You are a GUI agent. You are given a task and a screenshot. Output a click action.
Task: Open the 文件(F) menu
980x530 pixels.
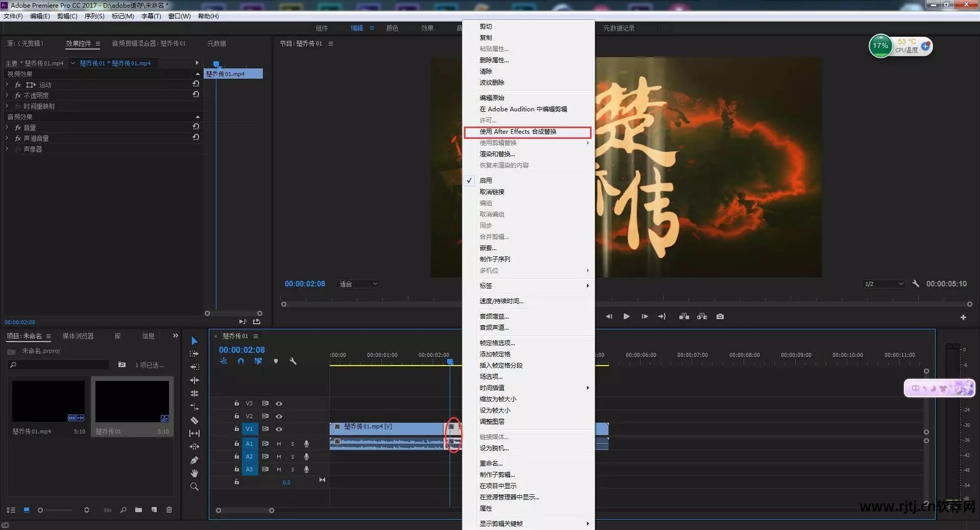click(x=13, y=16)
